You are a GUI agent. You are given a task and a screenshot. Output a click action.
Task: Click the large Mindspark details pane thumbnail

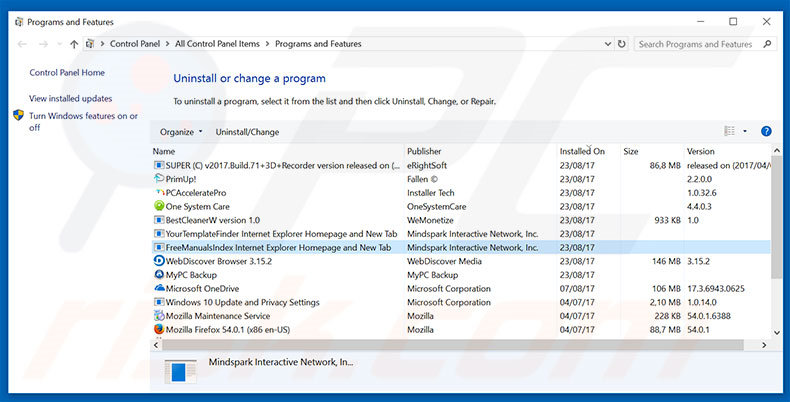click(x=181, y=372)
